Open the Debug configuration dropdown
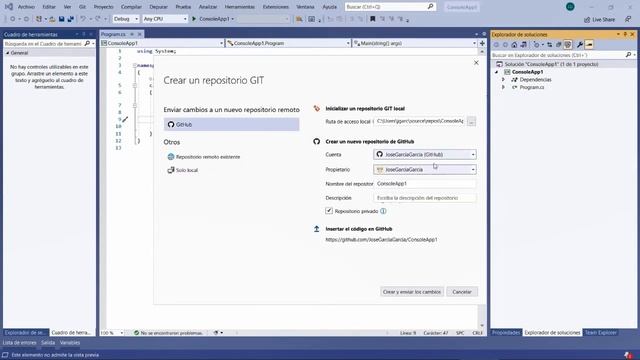Image resolution: width=640 pixels, height=360 pixels. [126, 19]
